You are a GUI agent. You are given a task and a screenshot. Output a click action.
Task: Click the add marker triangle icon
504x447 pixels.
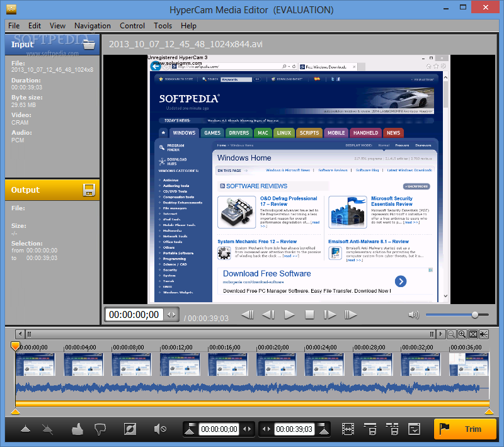tap(25, 429)
